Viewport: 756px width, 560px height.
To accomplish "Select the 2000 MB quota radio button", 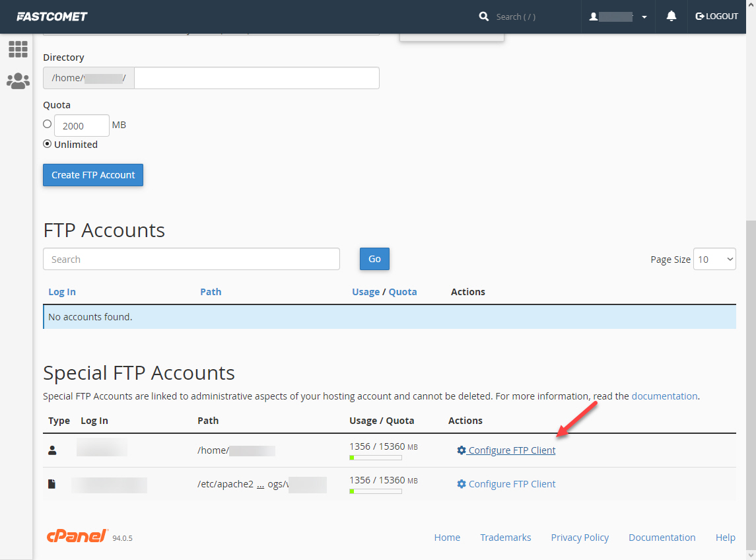I will pos(48,124).
